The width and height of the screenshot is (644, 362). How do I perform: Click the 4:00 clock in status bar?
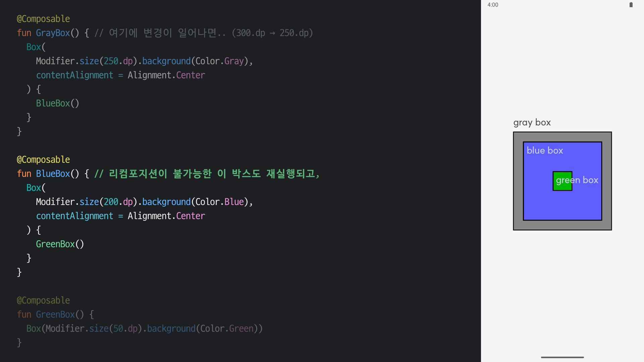tap(493, 5)
